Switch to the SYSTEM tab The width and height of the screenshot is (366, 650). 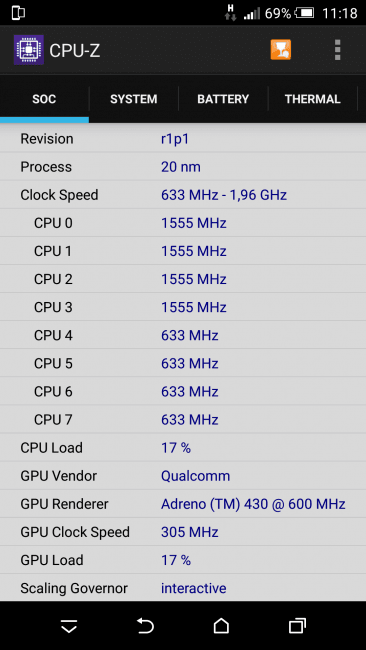pos(133,99)
